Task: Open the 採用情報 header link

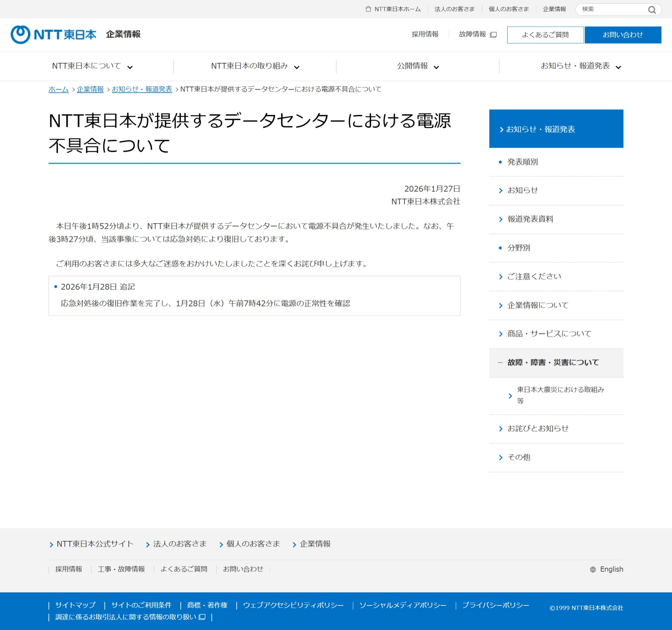Action: [x=425, y=34]
